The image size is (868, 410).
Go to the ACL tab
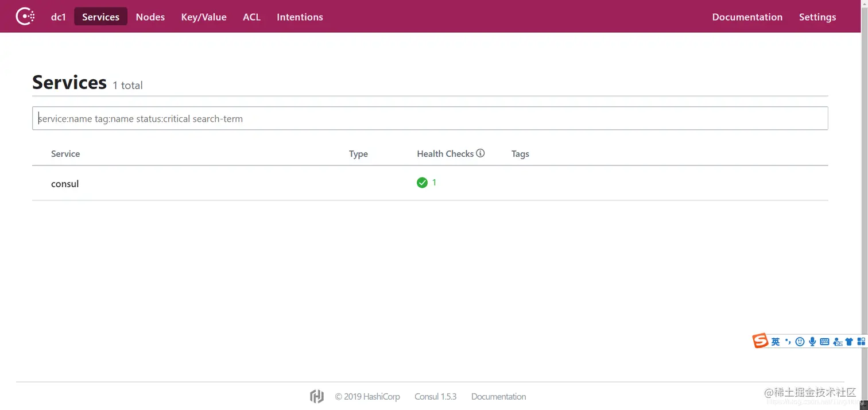(x=251, y=17)
